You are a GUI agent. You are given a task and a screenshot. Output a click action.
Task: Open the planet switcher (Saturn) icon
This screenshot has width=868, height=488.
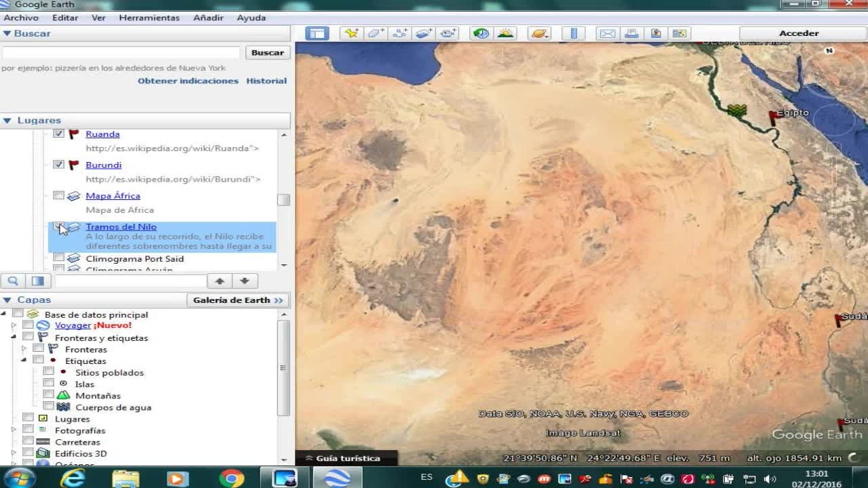(539, 33)
